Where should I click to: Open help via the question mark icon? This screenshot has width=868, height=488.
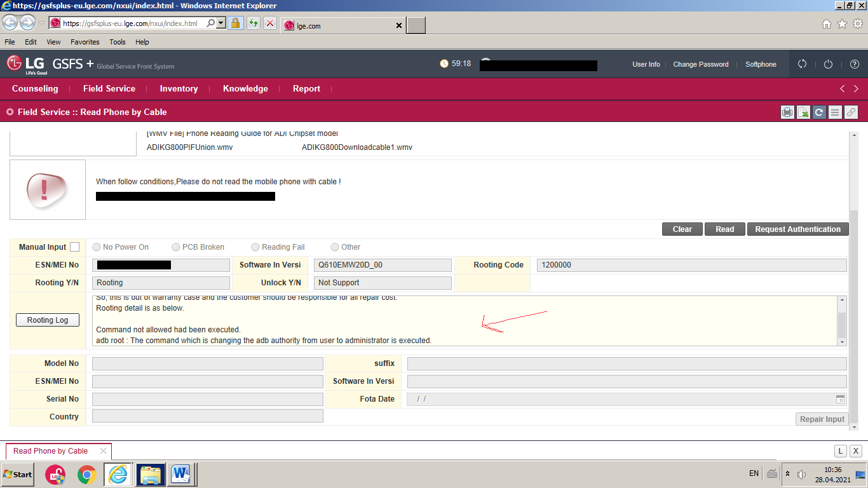pyautogui.click(x=855, y=64)
